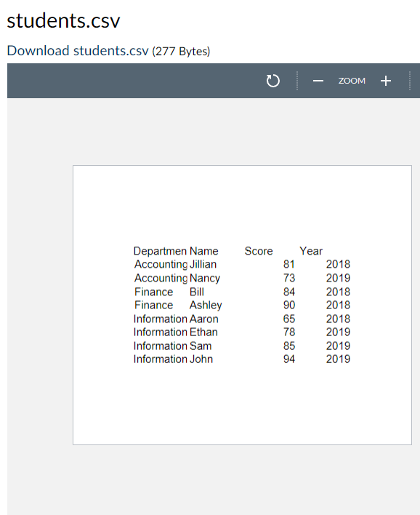Click the score 94 for John
This screenshot has height=515, width=420.
click(x=289, y=359)
